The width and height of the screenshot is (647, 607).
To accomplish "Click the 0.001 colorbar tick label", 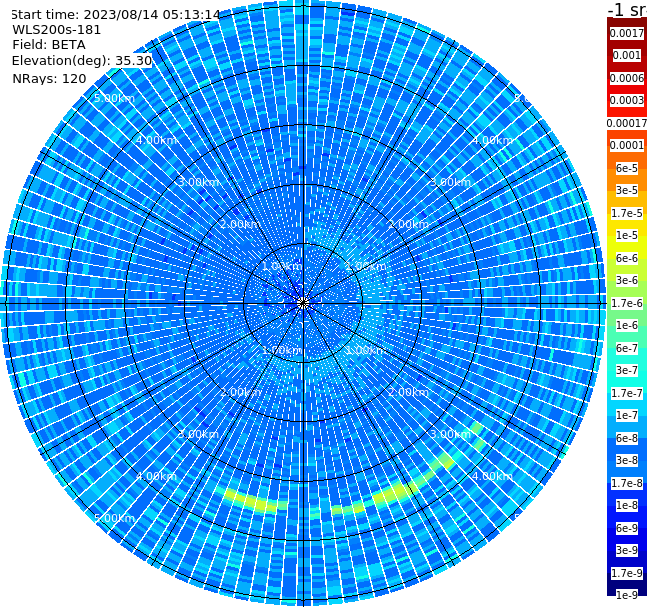I will (x=627, y=55).
